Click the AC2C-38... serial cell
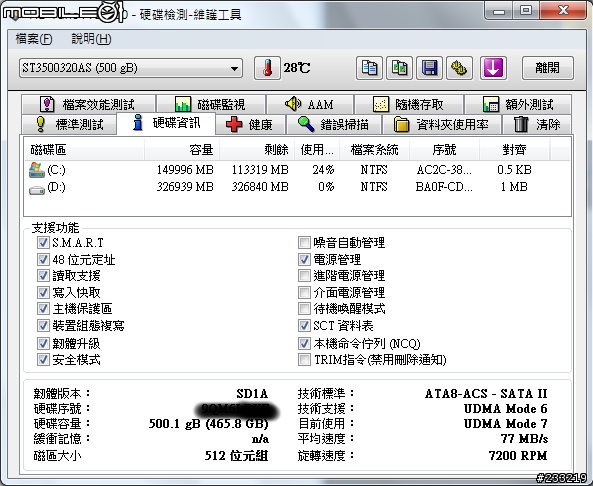Screen dimensions: 593x486 click(444, 170)
